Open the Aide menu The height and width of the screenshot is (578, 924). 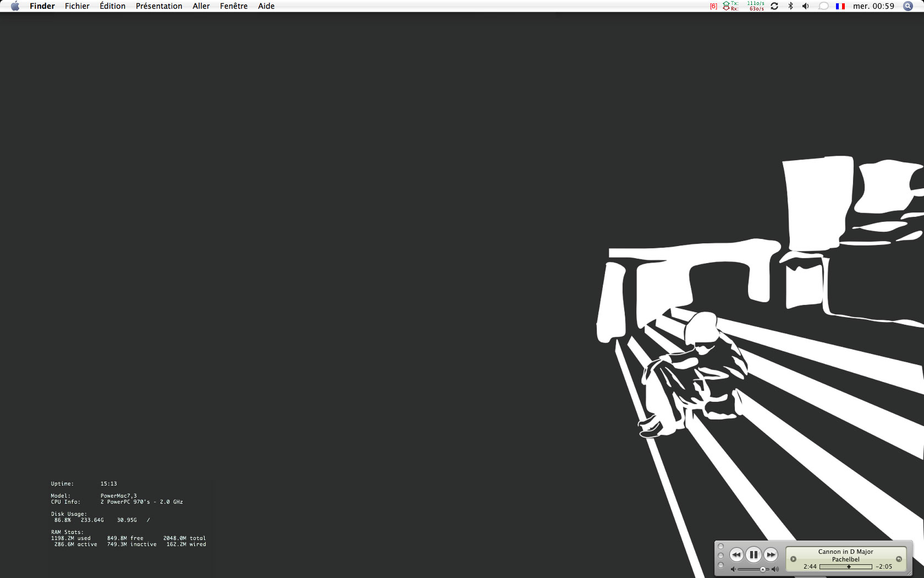[266, 6]
